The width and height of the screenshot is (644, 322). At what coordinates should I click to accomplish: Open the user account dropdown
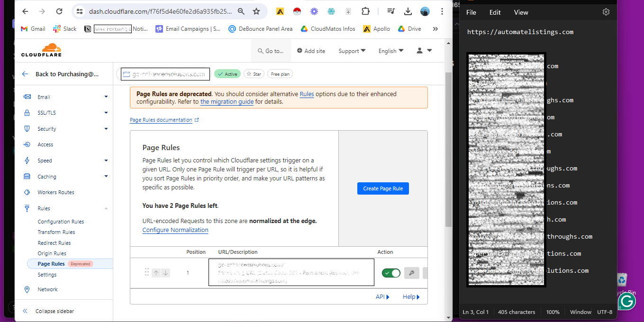424,51
